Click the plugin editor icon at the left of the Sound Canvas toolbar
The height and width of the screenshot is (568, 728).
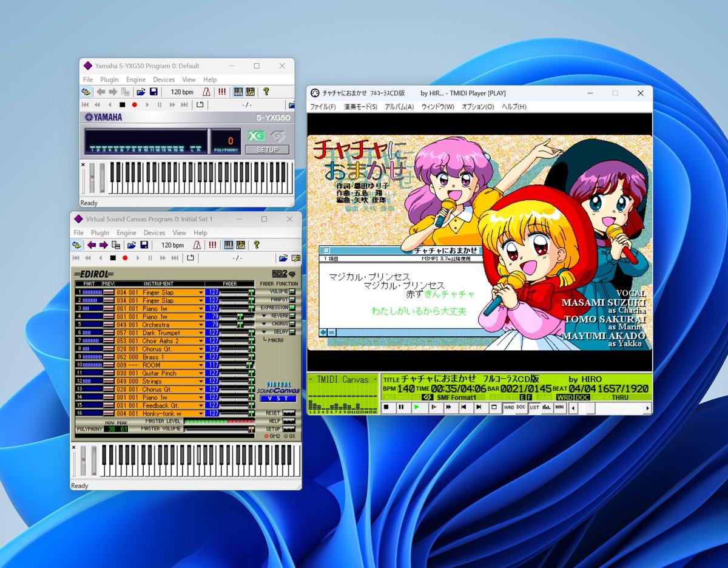point(76,245)
